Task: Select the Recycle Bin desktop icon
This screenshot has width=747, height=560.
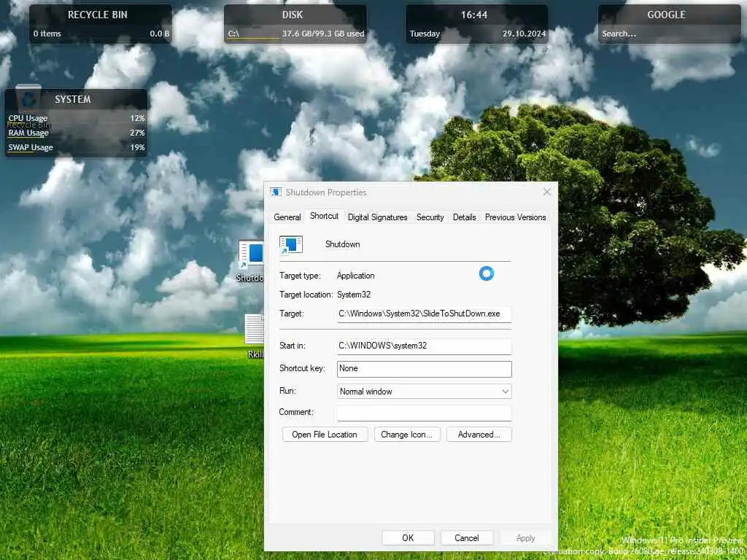Action: pyautogui.click(x=28, y=106)
